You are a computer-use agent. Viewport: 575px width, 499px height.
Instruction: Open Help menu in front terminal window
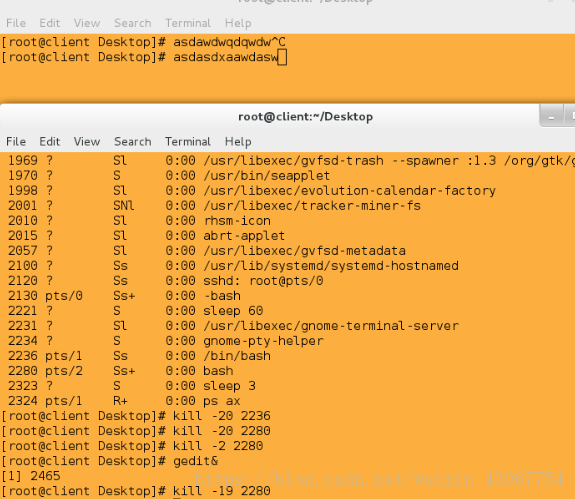[238, 142]
